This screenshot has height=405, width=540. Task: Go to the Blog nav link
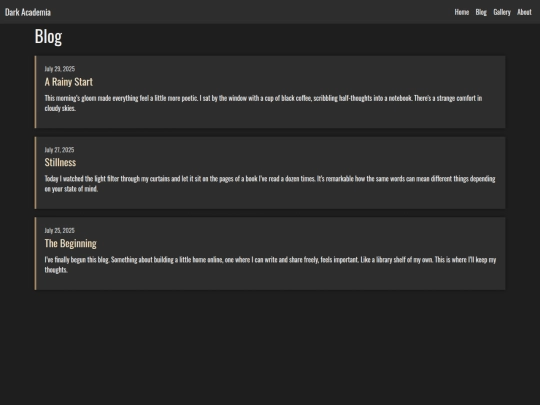pyautogui.click(x=481, y=12)
